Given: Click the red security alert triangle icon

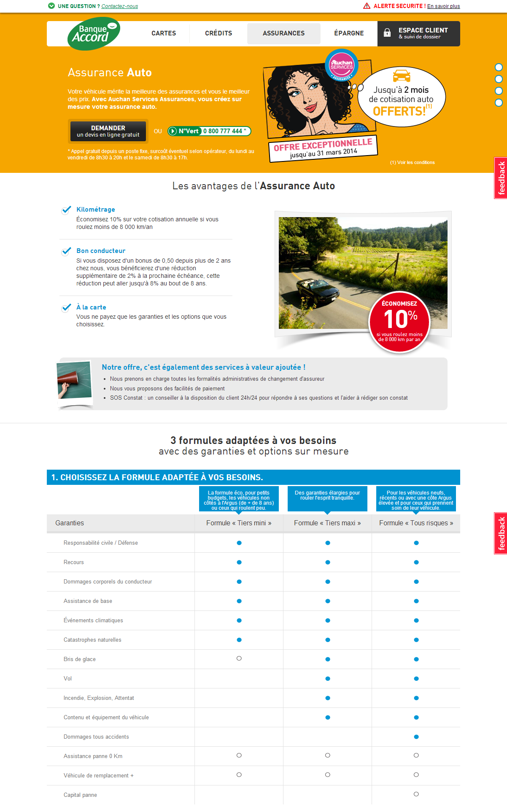Looking at the screenshot, I should point(367,6).
